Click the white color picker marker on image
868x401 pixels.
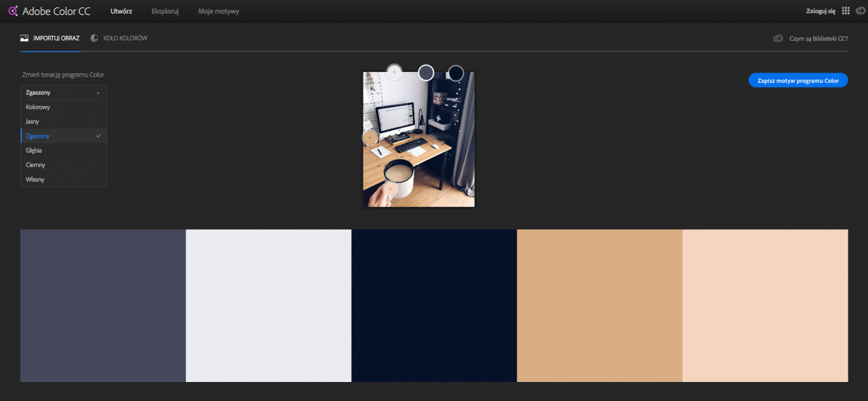(x=394, y=71)
